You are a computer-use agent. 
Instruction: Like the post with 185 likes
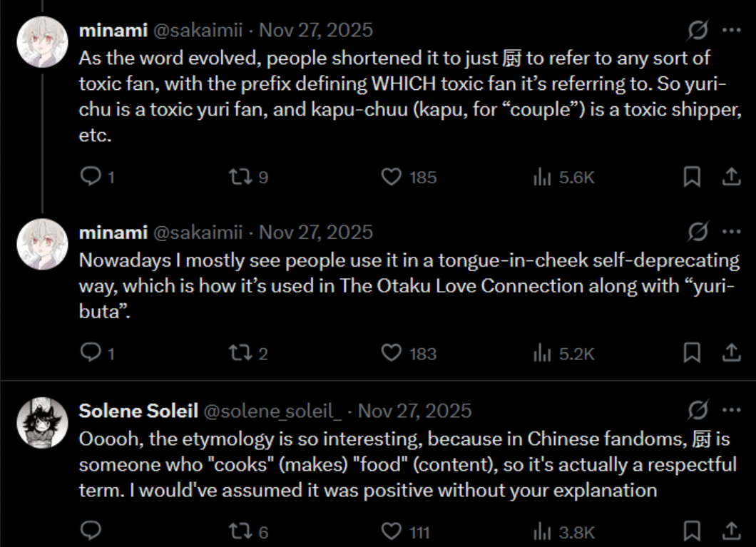pos(392,176)
